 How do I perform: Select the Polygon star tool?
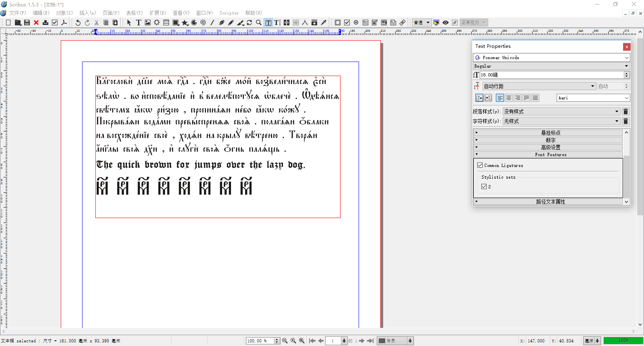click(x=185, y=23)
